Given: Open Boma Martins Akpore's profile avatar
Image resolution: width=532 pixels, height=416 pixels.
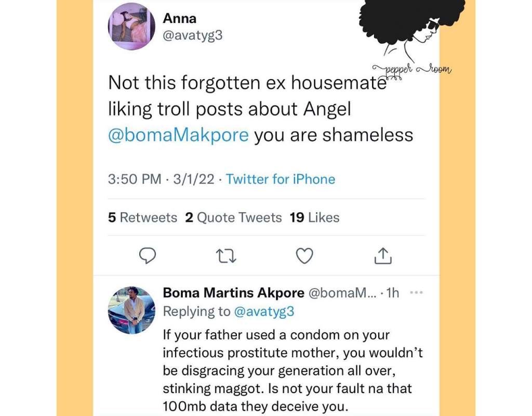Looking at the screenshot, I should tap(131, 309).
